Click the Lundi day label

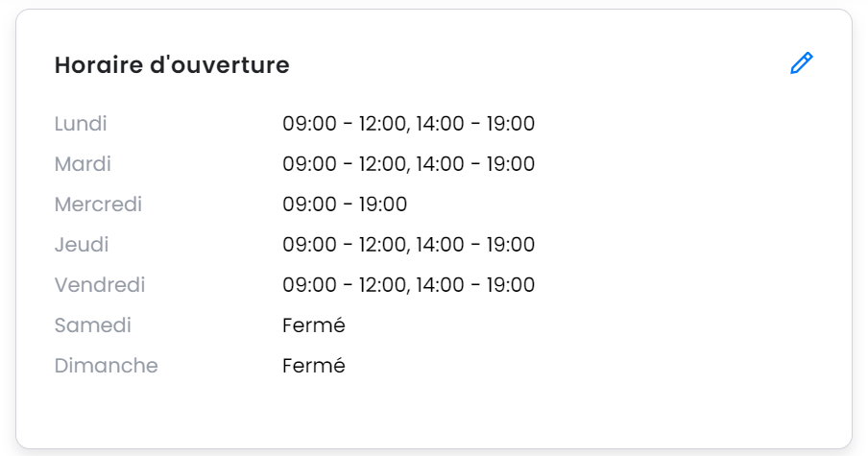tap(81, 124)
